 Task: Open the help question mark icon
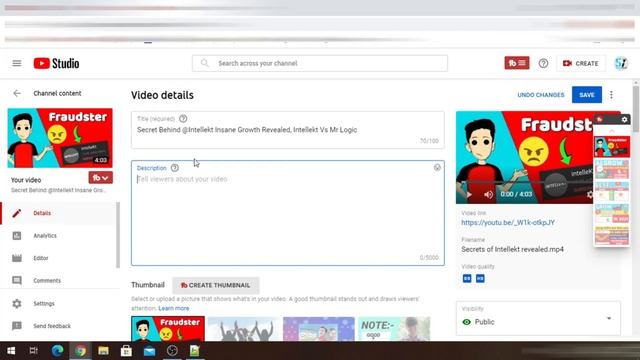[543, 63]
